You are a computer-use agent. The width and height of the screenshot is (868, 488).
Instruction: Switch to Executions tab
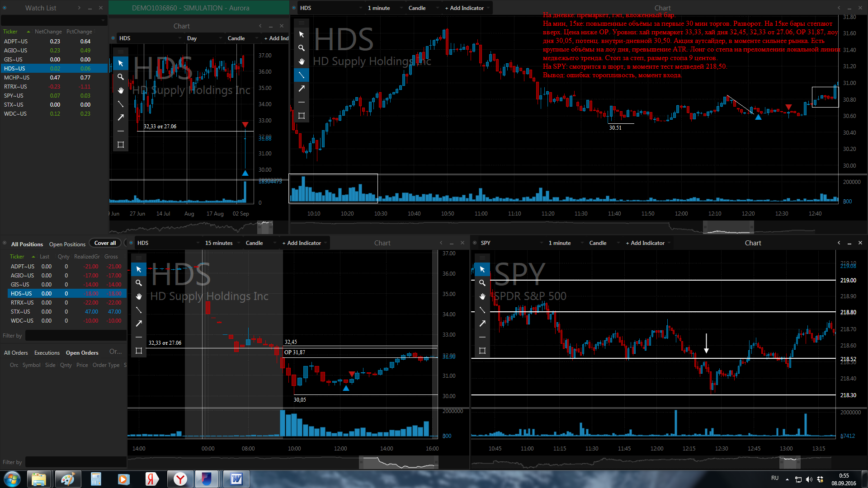point(47,352)
